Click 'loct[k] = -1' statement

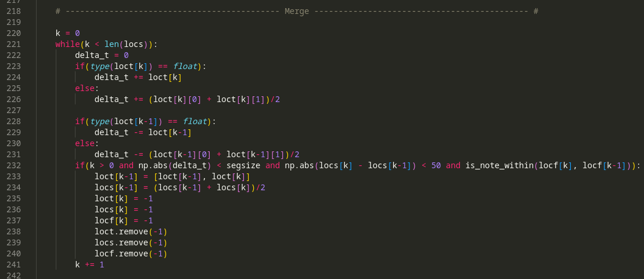[x=124, y=198]
